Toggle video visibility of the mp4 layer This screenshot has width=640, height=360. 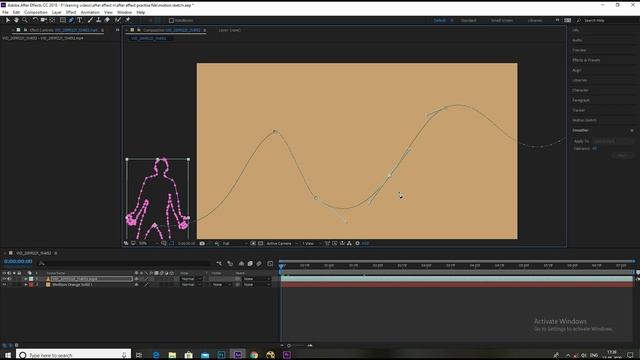pos(4,279)
